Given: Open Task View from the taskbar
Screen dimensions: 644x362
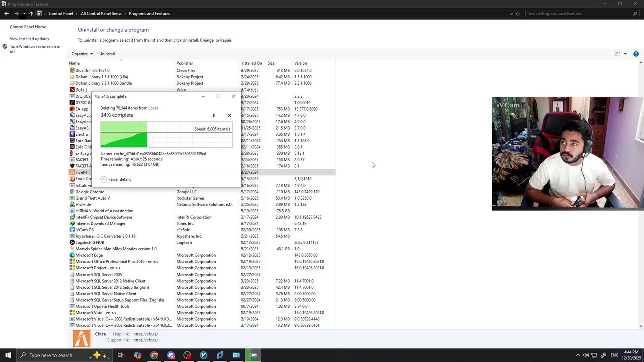Looking at the screenshot, I should pyautogui.click(x=121, y=355).
